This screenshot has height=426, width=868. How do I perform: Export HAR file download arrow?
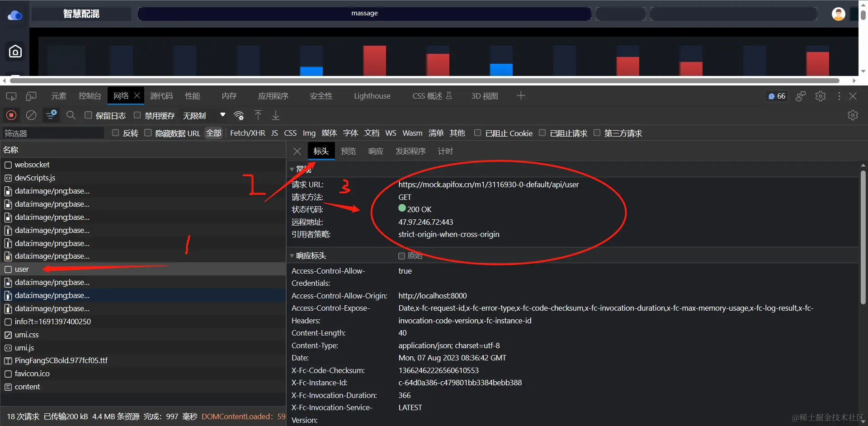coord(276,115)
